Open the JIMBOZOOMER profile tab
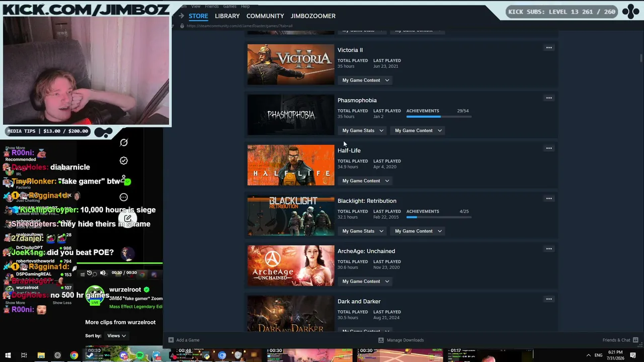Viewport: 644px width, 362px height. point(313,16)
